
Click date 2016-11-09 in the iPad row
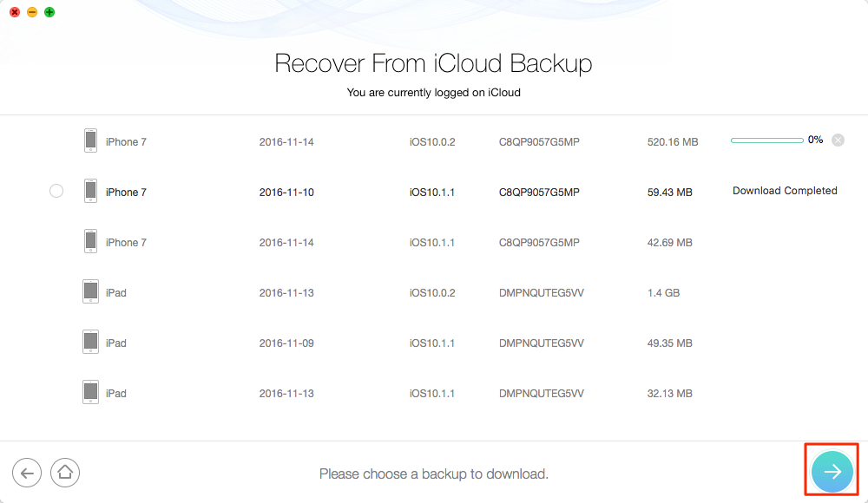286,343
